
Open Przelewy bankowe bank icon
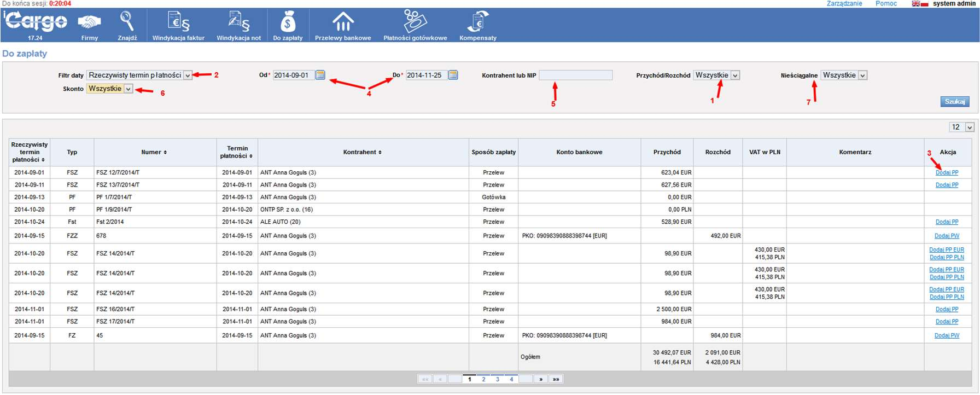click(343, 22)
